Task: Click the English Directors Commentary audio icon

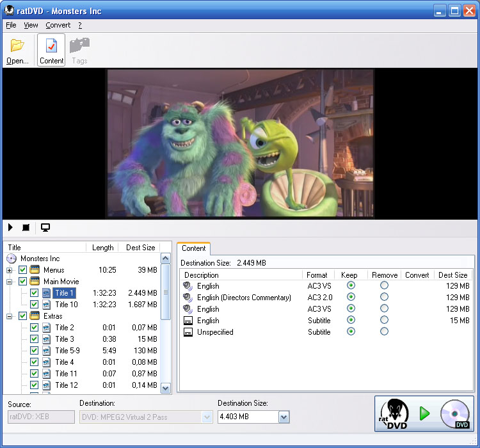Action: 188,298
